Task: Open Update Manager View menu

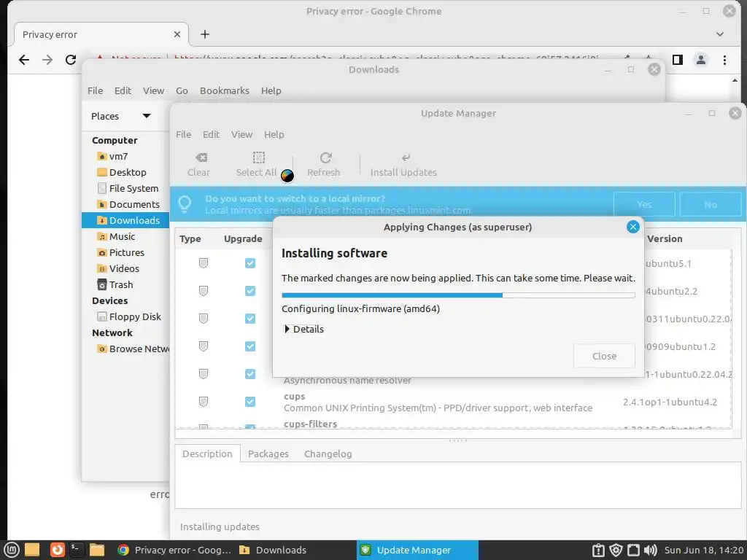Action: click(242, 135)
